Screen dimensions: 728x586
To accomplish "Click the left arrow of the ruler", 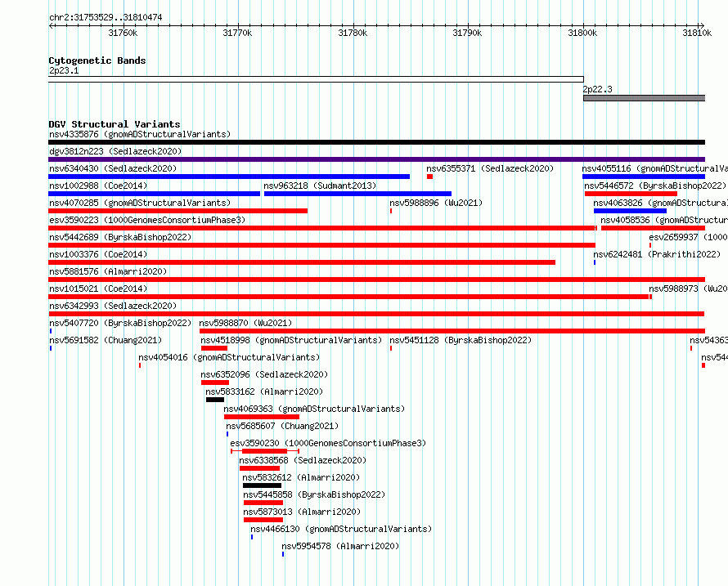I will (x=51, y=25).
